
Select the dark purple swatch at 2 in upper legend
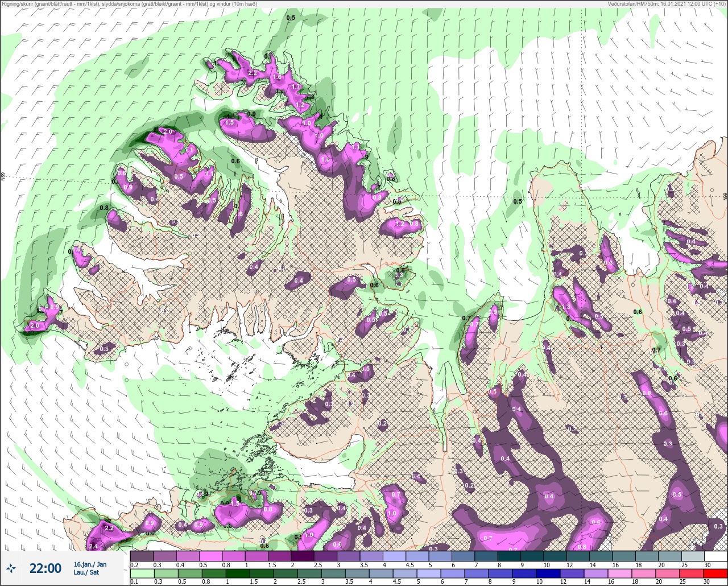(x=303, y=556)
